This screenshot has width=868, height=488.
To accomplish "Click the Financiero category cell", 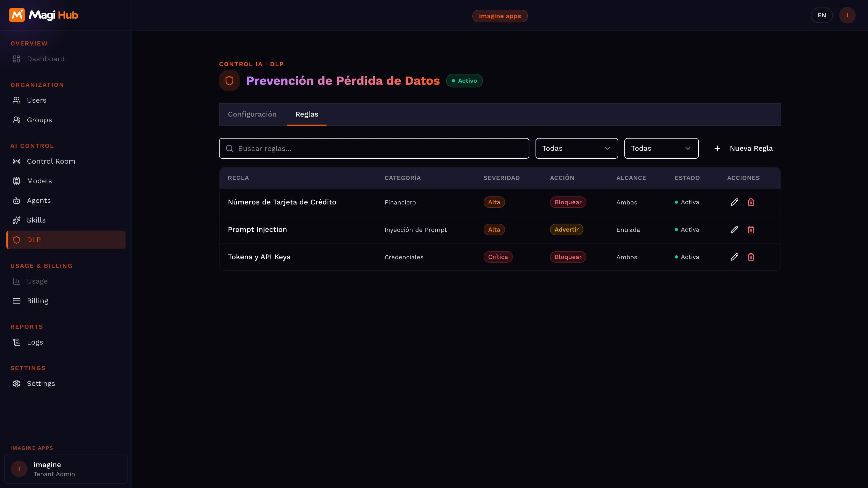I will (x=400, y=202).
